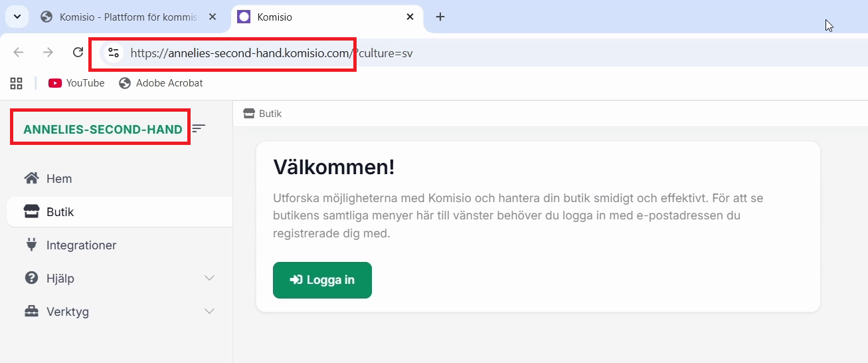Open the Hjälp sidebar menu
This screenshot has width=868, height=363.
click(x=120, y=279)
